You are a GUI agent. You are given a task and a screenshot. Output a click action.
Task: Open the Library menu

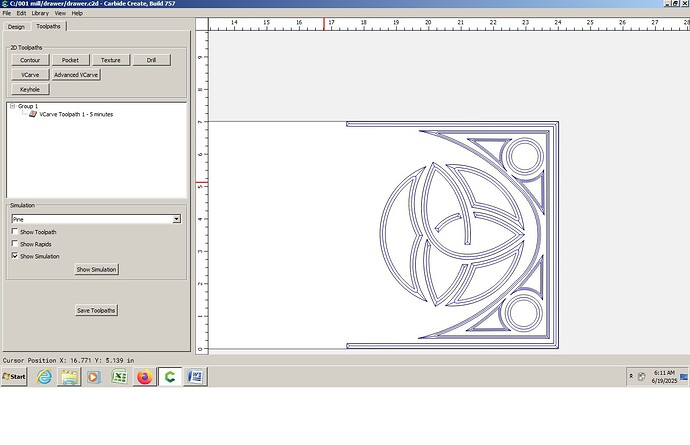[x=39, y=13]
